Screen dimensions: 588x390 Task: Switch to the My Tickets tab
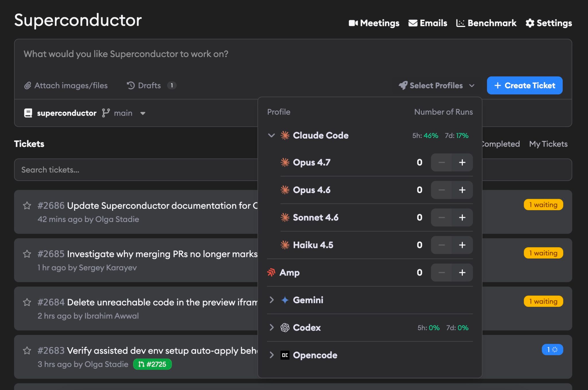[x=548, y=144]
